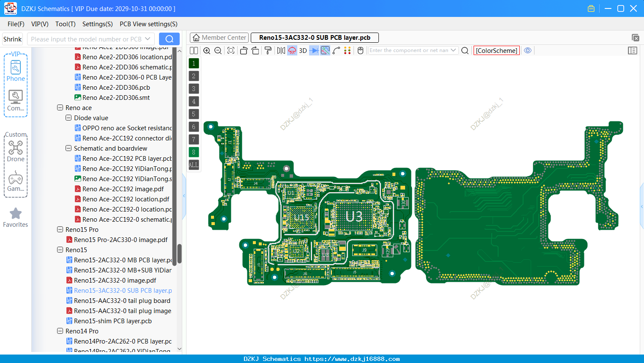644x363 pixels.
Task: Show PCB layer 1
Action: (x=194, y=63)
